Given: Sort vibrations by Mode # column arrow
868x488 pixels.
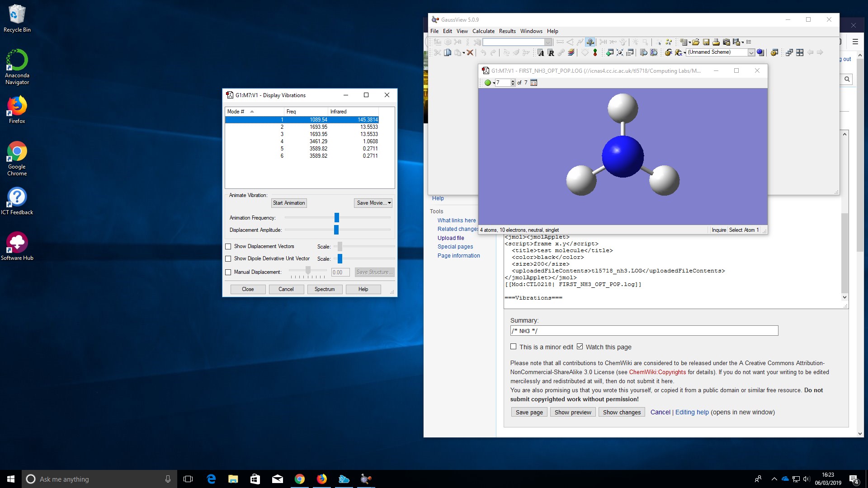Looking at the screenshot, I should 252,112.
